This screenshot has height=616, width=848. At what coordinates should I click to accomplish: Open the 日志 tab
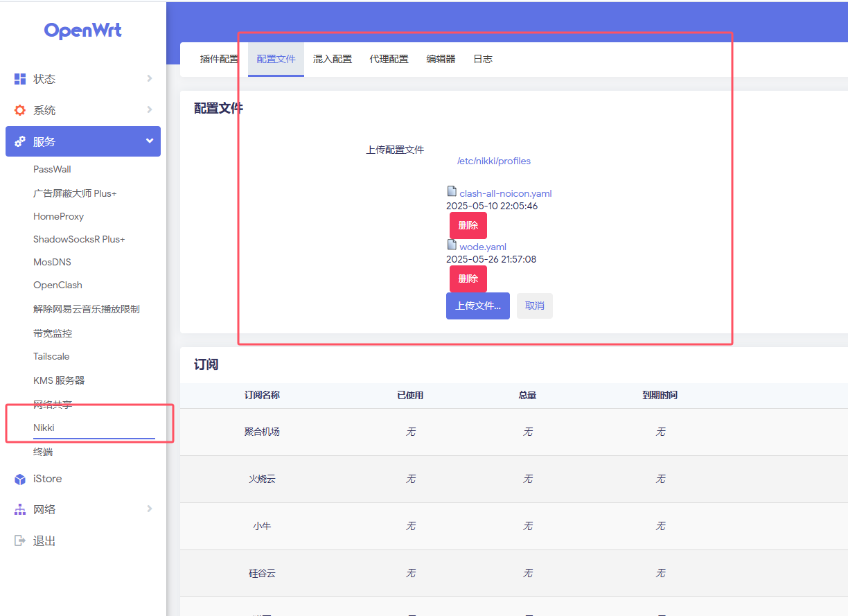pyautogui.click(x=483, y=59)
